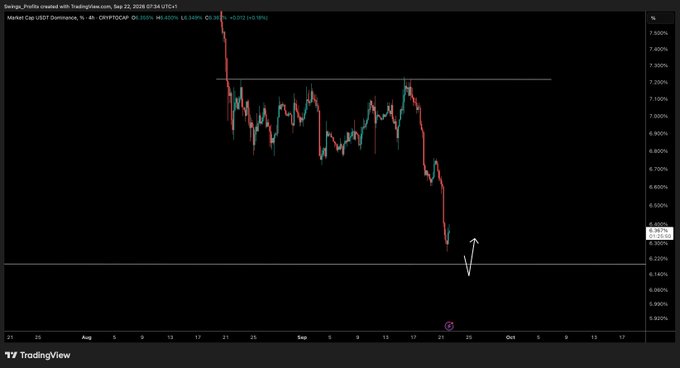Click the 7.000% price axis label
The width and height of the screenshot is (680, 368).
click(x=658, y=116)
